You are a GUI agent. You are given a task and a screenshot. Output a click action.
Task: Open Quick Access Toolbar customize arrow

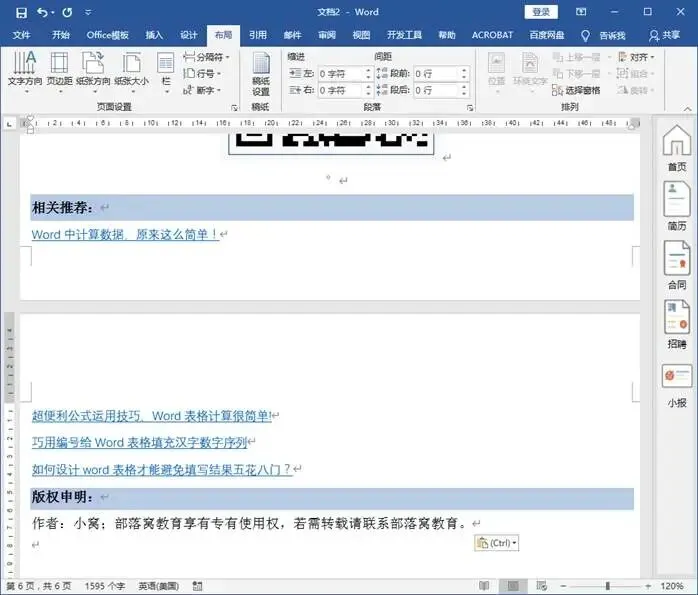click(88, 12)
